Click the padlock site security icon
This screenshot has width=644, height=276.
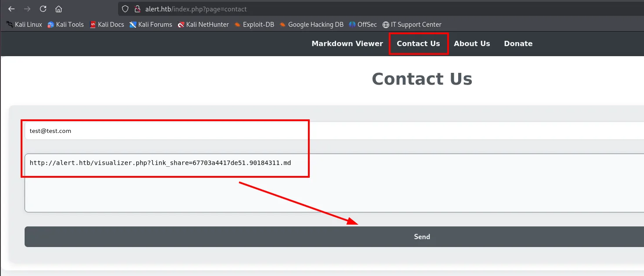[x=137, y=9]
